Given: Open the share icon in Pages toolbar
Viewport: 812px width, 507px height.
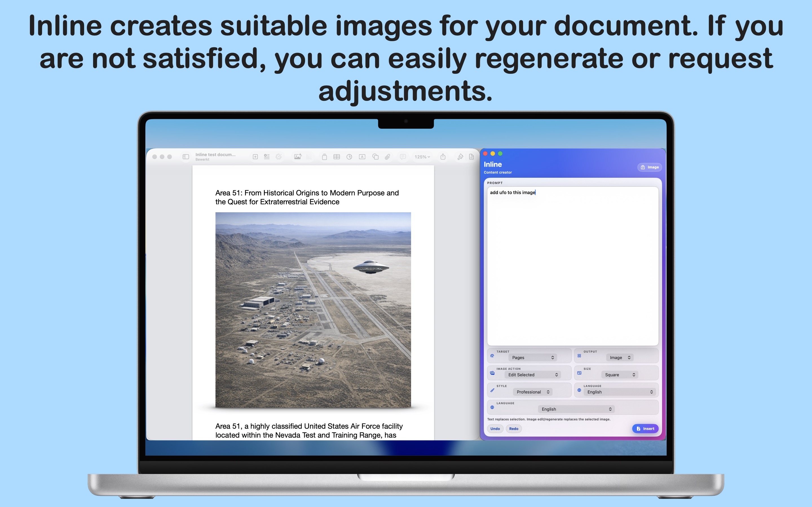Looking at the screenshot, I should [443, 157].
